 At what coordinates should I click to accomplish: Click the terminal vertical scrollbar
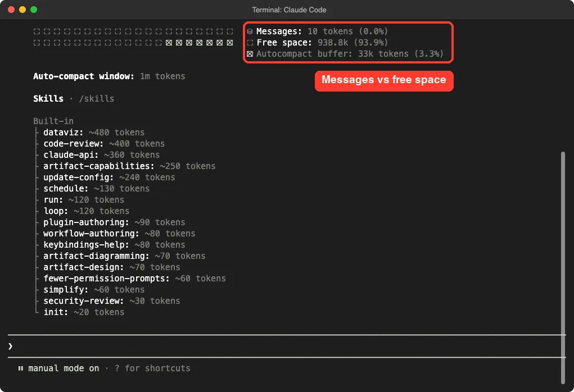pos(563,268)
